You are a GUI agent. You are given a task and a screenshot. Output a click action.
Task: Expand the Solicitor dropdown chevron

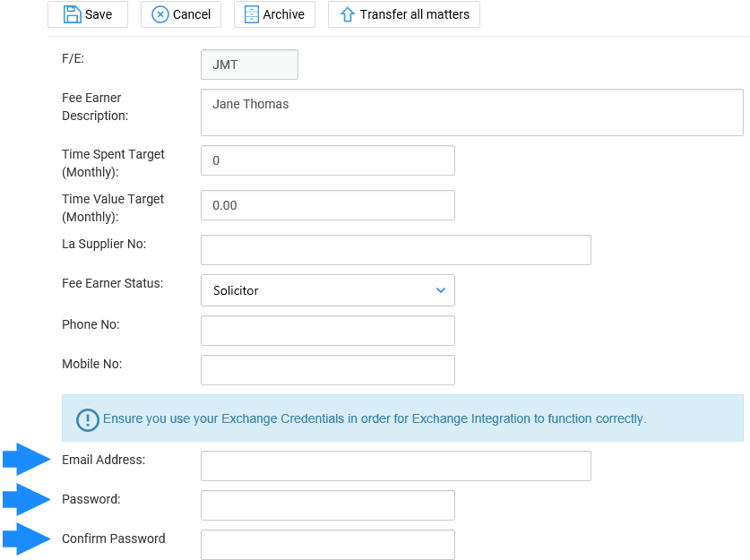pos(441,290)
